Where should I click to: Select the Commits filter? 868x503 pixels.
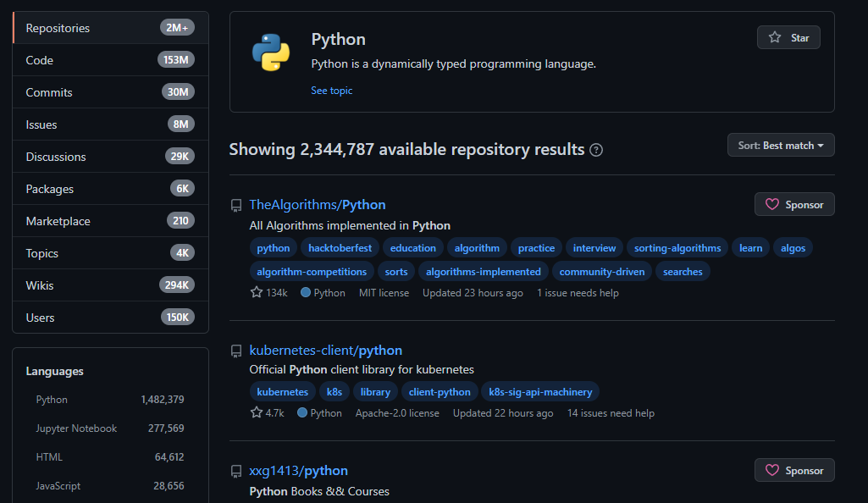[x=111, y=91]
